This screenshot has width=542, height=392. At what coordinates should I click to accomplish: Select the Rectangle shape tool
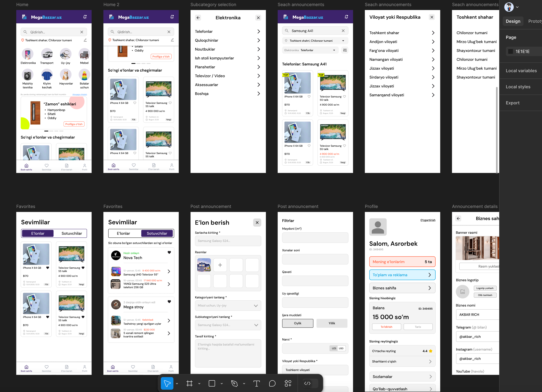pos(212,383)
